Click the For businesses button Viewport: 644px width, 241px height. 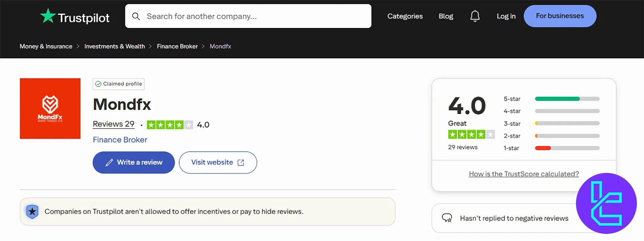pyautogui.click(x=559, y=16)
